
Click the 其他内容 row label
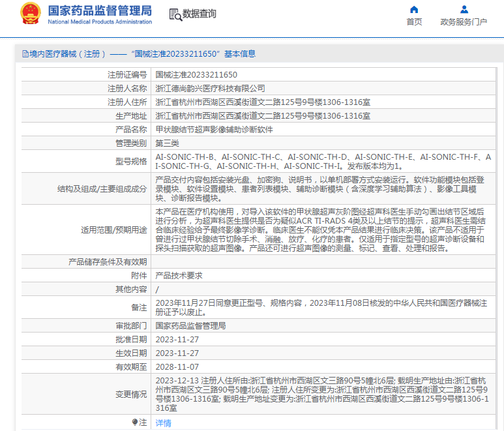tap(131, 290)
